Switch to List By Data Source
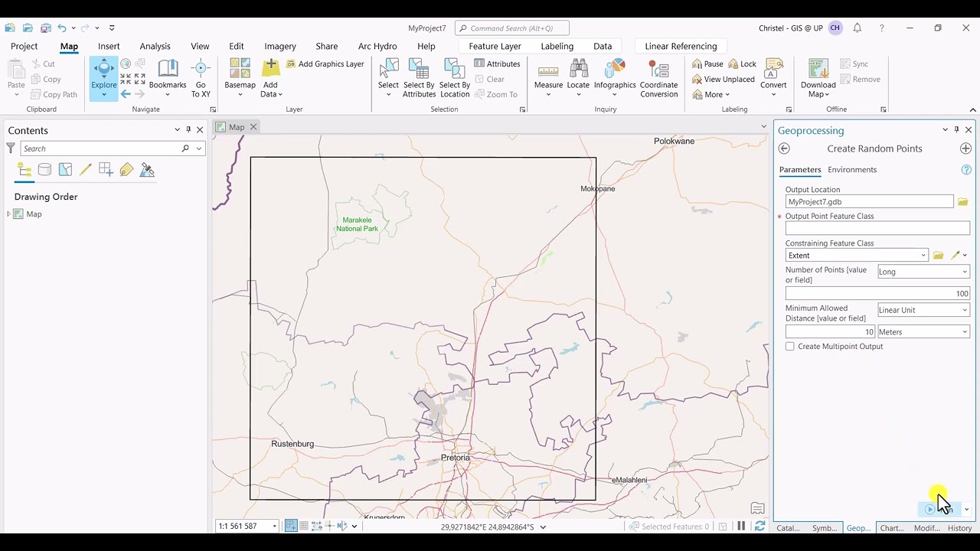 pos(45,170)
